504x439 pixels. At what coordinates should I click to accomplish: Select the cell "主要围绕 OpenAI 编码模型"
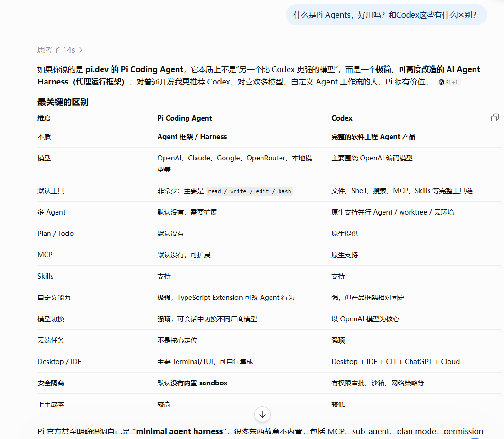[372, 158]
